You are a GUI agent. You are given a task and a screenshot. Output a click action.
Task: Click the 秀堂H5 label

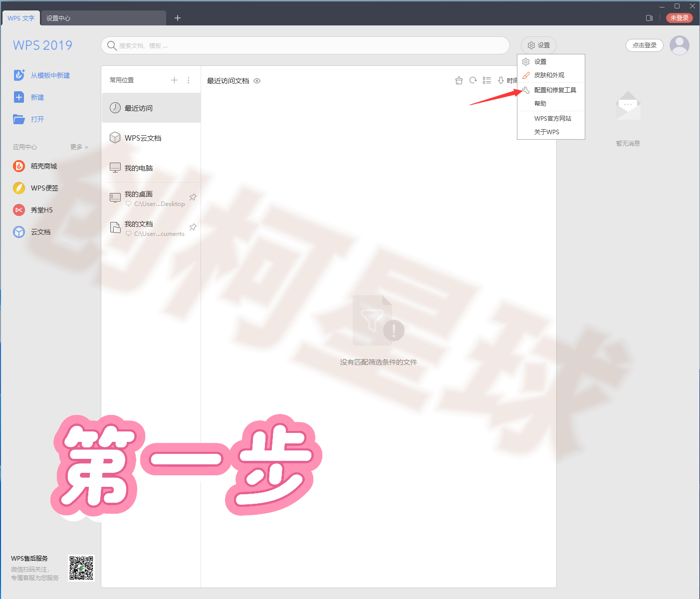pyautogui.click(x=42, y=210)
